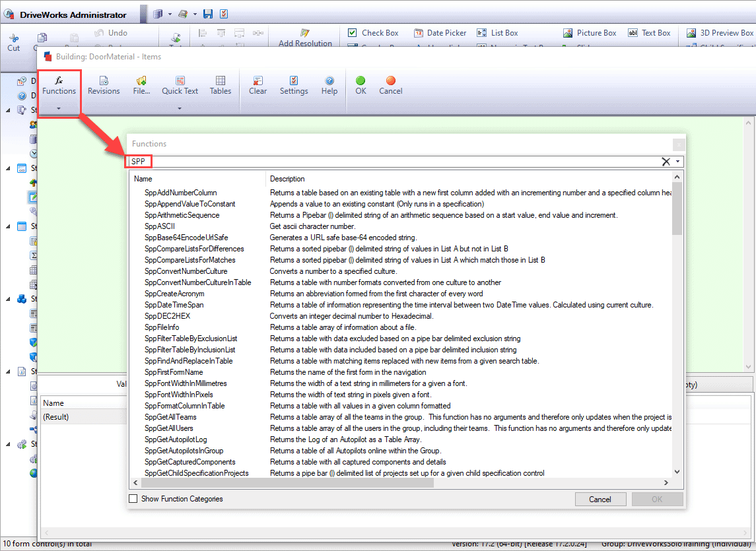Select the SppGetAutopilotLog function
The image size is (756, 551).
coord(176,439)
